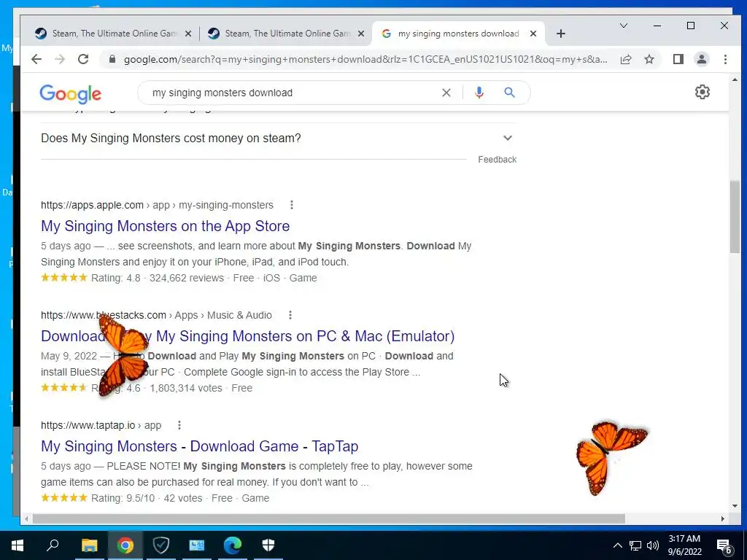Switch to the first Steam tab

pyautogui.click(x=113, y=34)
